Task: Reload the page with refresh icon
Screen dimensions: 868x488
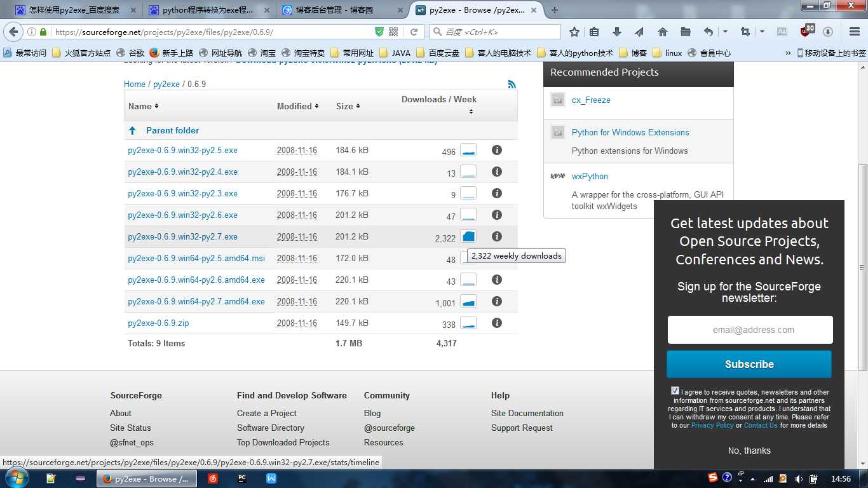Action: [414, 32]
